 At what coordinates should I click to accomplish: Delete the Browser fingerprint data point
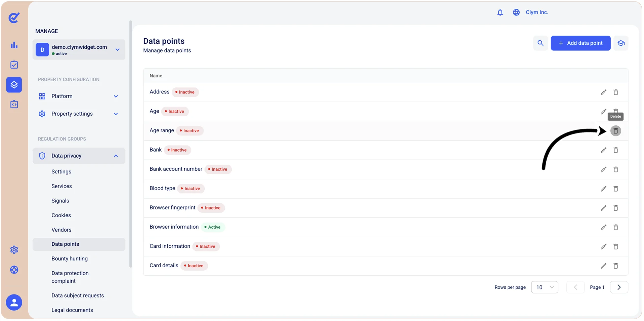(615, 208)
